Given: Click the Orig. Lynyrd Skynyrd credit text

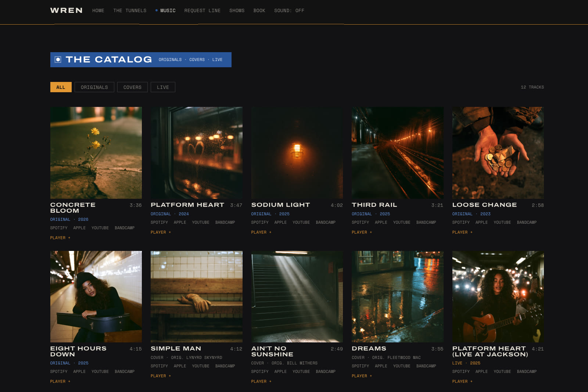Looking at the screenshot, I should pos(197,357).
